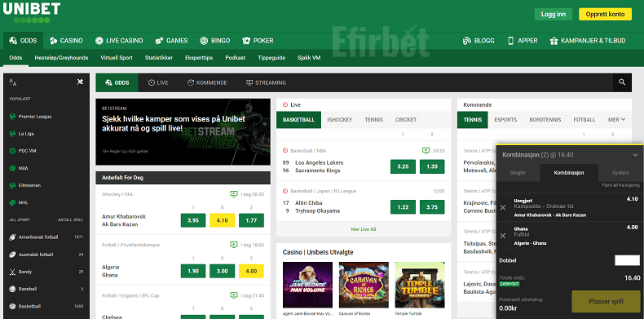The width and height of the screenshot is (644, 319).
Task: Open Blogg from top navigation
Action: pos(479,41)
